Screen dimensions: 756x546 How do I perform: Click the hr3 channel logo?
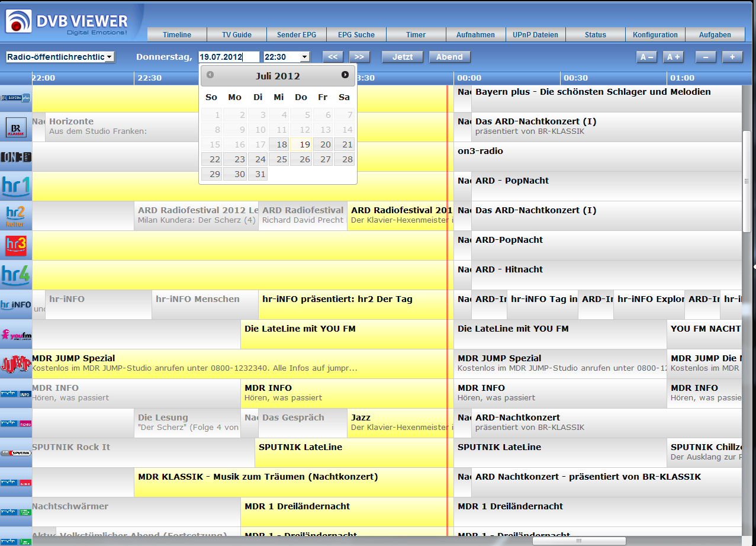click(16, 246)
